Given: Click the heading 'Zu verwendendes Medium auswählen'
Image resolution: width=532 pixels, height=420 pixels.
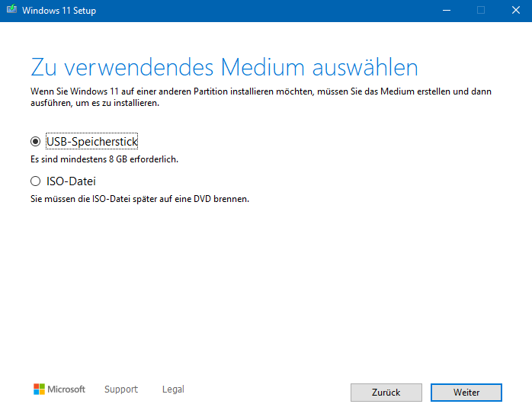Looking at the screenshot, I should [224, 67].
